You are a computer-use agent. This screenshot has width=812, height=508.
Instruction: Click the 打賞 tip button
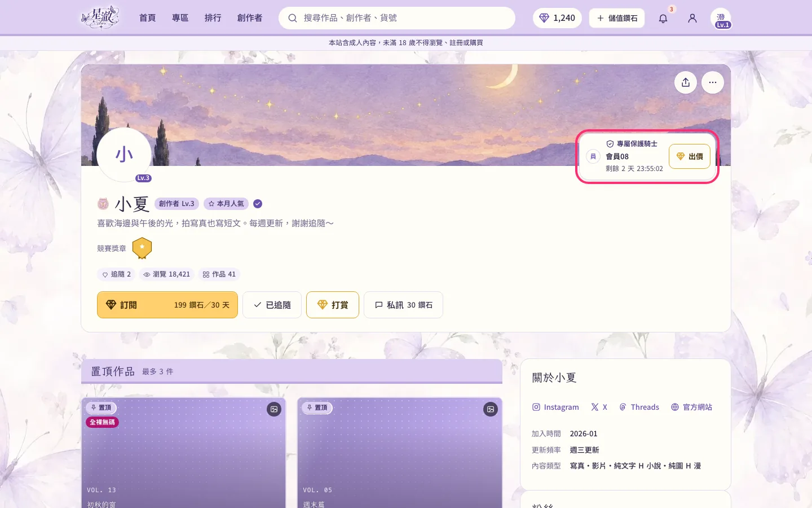(333, 305)
